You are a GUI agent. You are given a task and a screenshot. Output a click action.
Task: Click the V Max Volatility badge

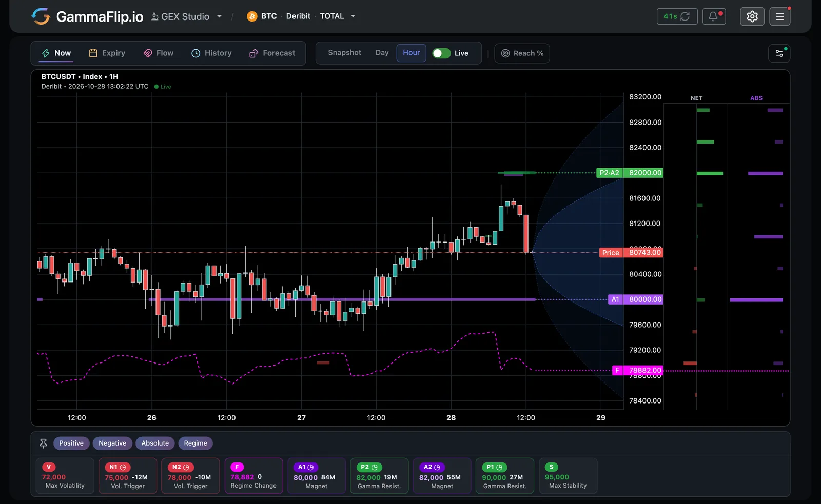[49, 467]
